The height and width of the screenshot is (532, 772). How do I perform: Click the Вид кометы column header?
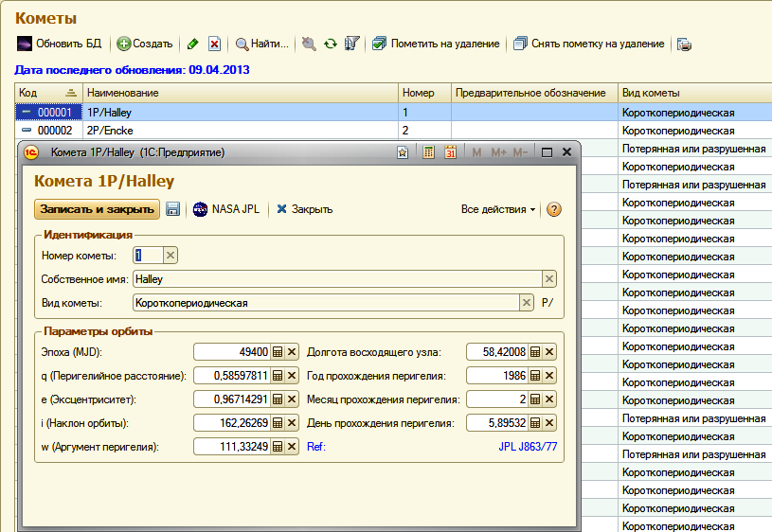tap(694, 93)
